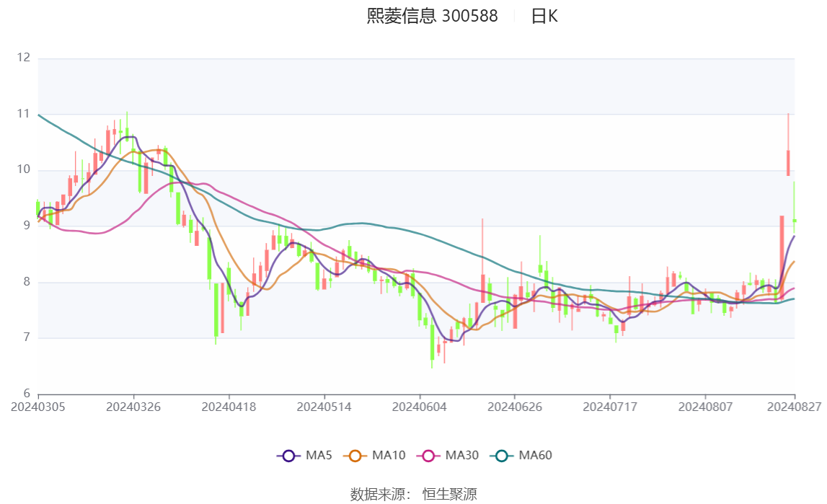This screenshot has height=504, width=827.
Task: Click the x-axis date label 20240604
Action: click(420, 407)
